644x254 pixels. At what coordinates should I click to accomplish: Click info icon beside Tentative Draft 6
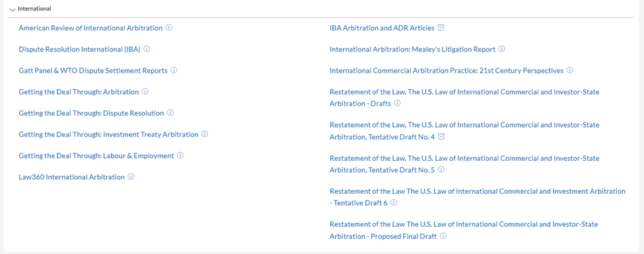(x=394, y=202)
